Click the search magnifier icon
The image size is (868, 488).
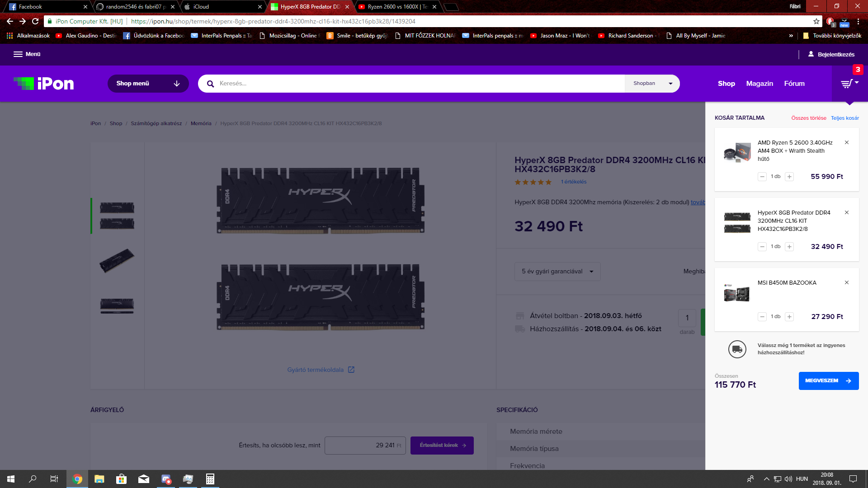tap(210, 84)
